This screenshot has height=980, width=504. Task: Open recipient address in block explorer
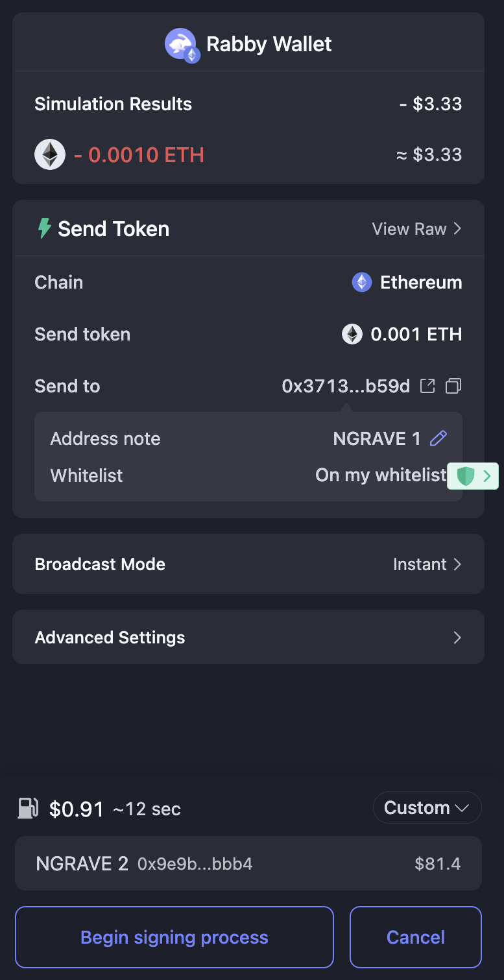coord(427,386)
